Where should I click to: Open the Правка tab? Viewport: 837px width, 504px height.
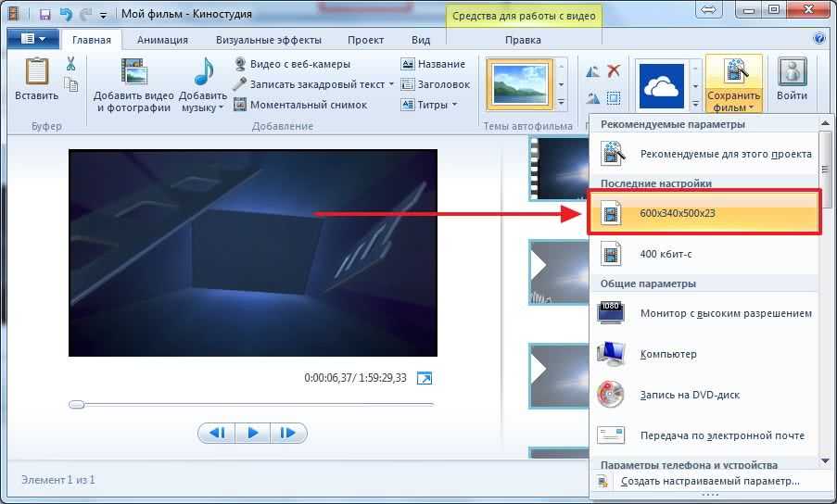point(523,40)
